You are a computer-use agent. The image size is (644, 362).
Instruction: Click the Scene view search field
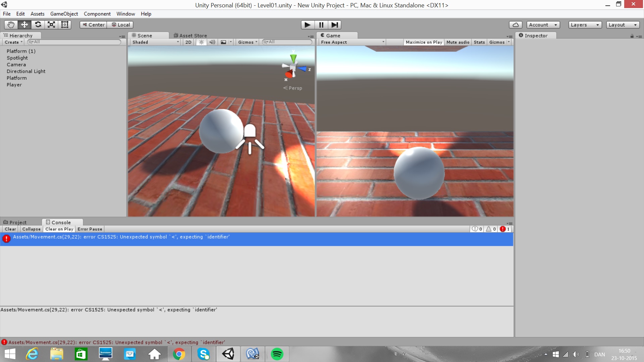pos(287,42)
